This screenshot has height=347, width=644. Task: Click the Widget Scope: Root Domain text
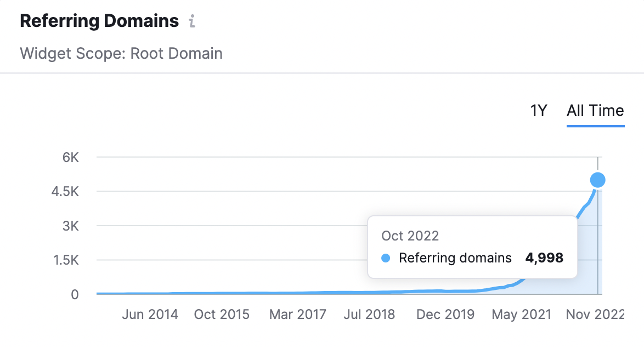pyautogui.click(x=121, y=54)
